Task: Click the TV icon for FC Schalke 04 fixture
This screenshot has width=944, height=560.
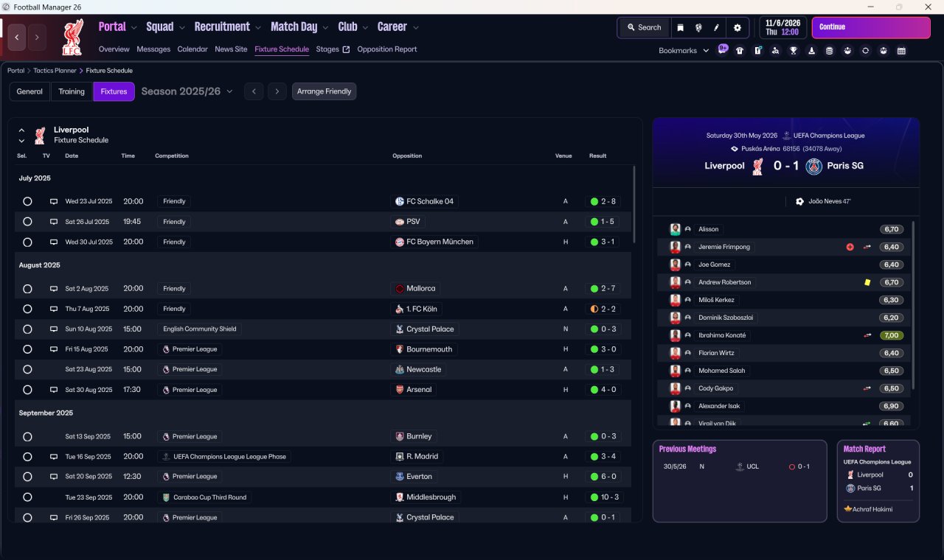Action: [54, 201]
